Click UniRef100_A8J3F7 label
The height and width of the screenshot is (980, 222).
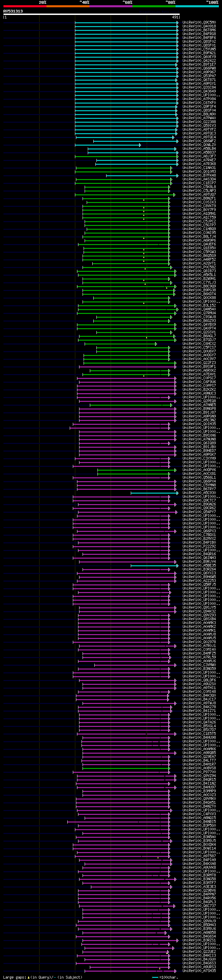pyautogui.click(x=199, y=156)
